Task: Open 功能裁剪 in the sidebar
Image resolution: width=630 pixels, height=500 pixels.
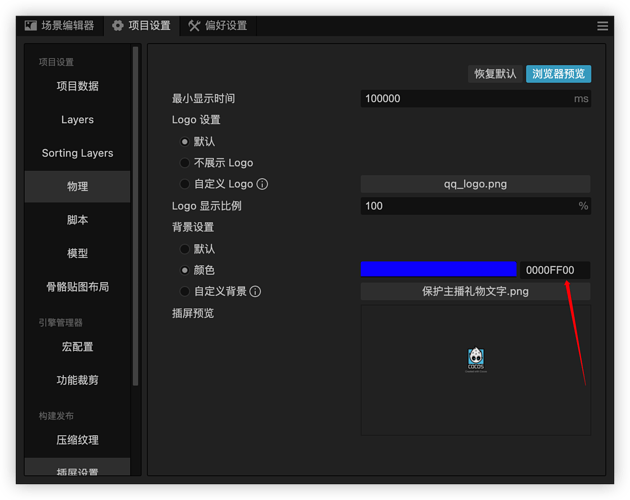Action: 78,380
